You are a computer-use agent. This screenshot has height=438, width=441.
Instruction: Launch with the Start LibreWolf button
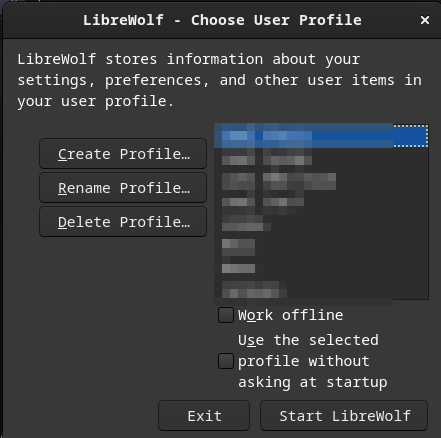[344, 416]
